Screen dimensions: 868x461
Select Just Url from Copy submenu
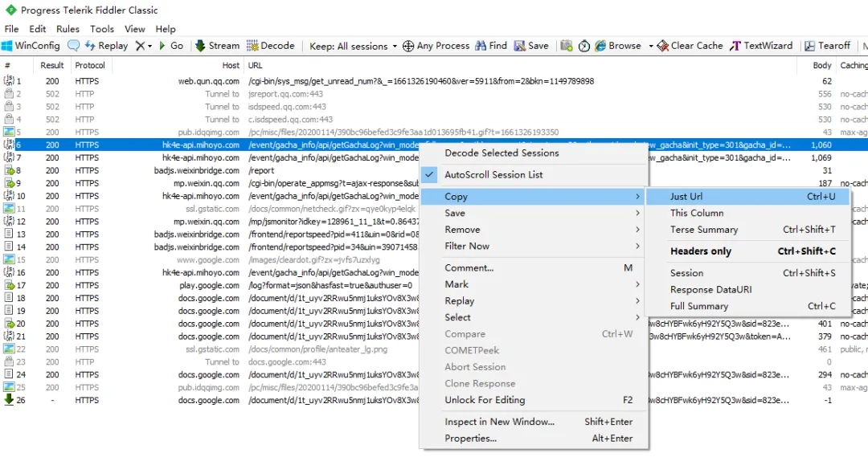[x=686, y=197]
